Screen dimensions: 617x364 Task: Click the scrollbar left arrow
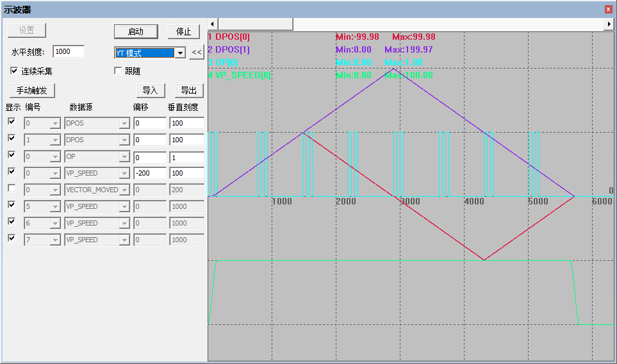coord(213,24)
